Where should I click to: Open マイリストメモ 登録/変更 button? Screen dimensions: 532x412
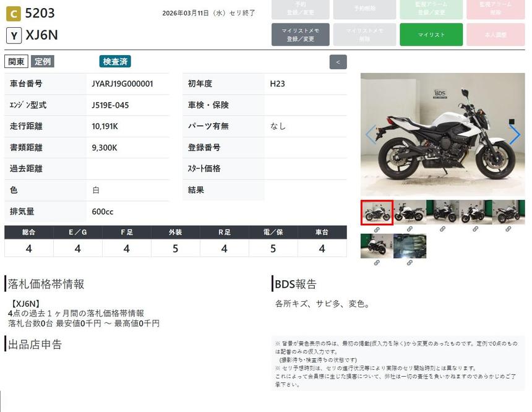pos(300,35)
